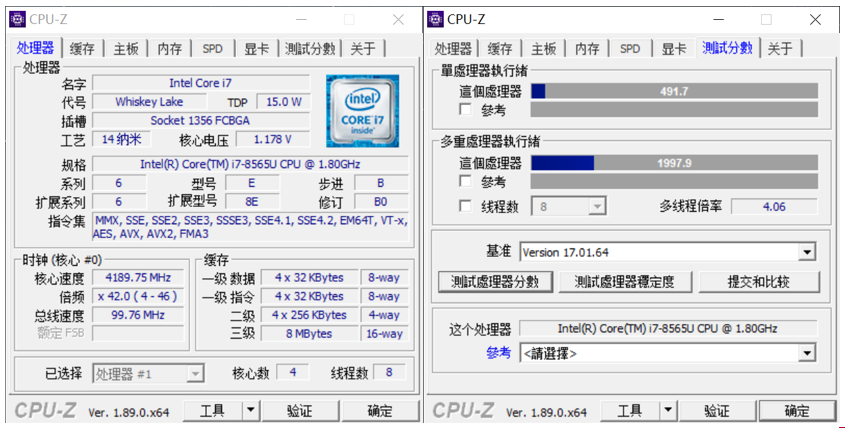Click the single-thread score bar showing 491.7

point(674,91)
